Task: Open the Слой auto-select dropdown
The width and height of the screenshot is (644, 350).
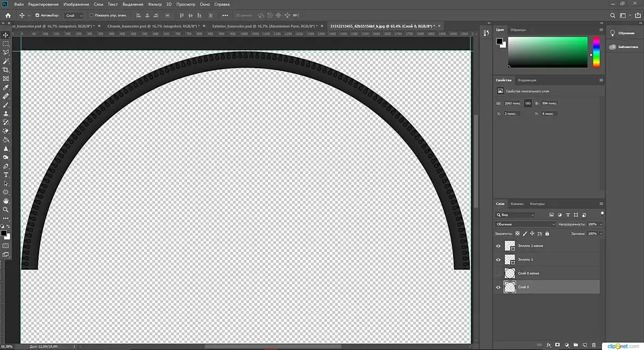Action: 74,16
